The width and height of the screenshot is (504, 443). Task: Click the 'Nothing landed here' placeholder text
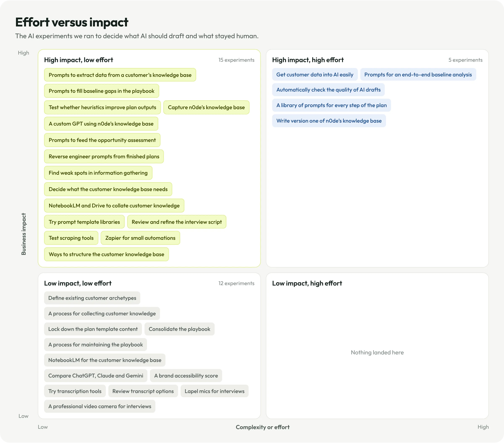coord(377,353)
